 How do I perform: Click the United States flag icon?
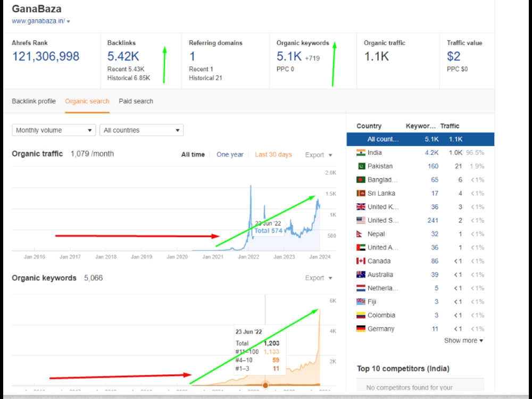click(361, 221)
